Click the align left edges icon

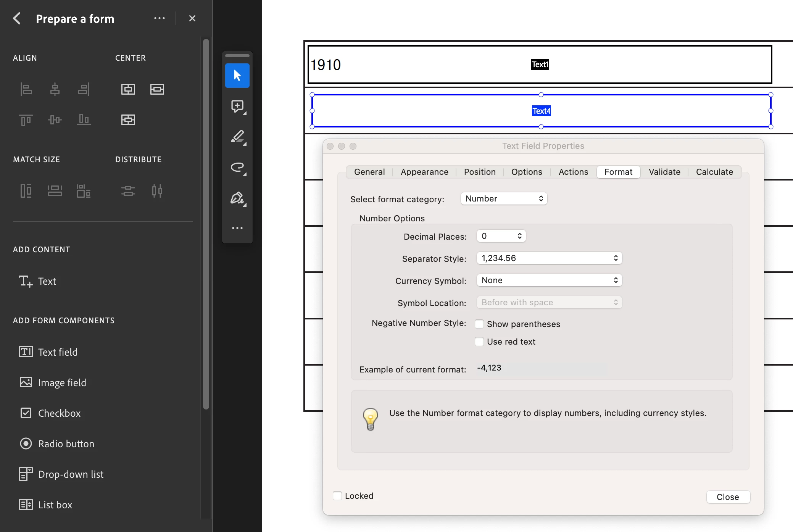(26, 89)
